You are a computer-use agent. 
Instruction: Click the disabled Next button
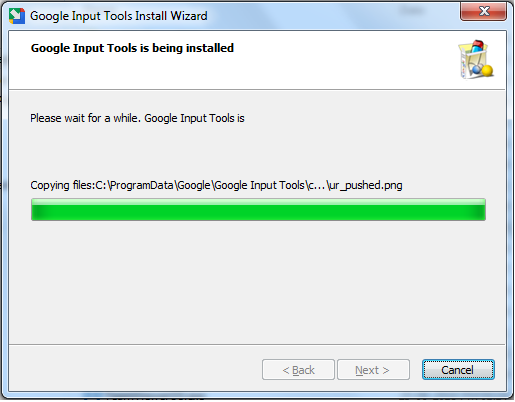pyautogui.click(x=373, y=370)
